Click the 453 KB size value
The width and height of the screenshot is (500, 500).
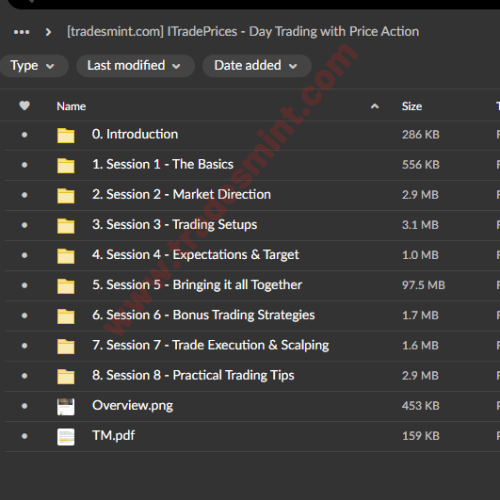421,406
